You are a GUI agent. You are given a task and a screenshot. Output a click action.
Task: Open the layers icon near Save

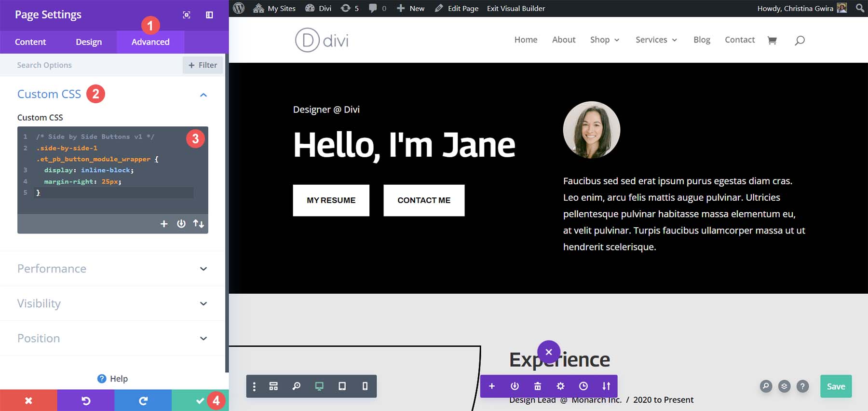784,386
